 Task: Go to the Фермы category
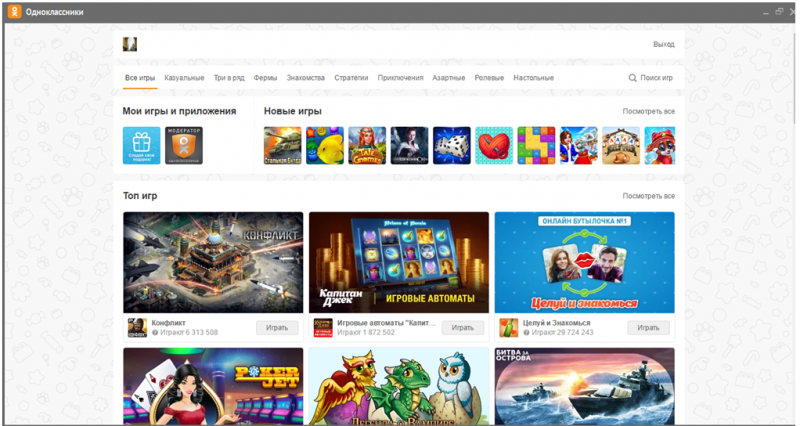pyautogui.click(x=265, y=78)
